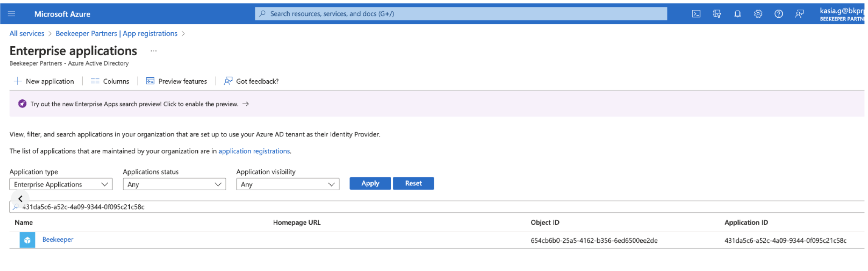Click the breadcrumb chevron after App registrations
The image size is (868, 271).
(x=183, y=34)
